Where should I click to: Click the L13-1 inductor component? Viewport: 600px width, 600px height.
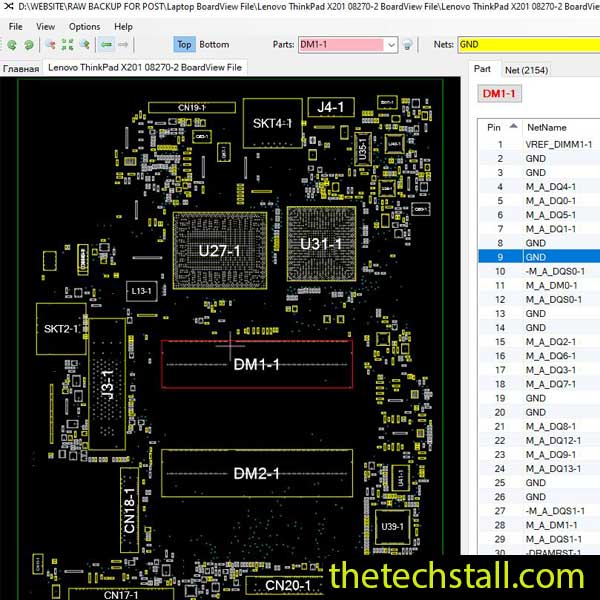click(x=142, y=291)
